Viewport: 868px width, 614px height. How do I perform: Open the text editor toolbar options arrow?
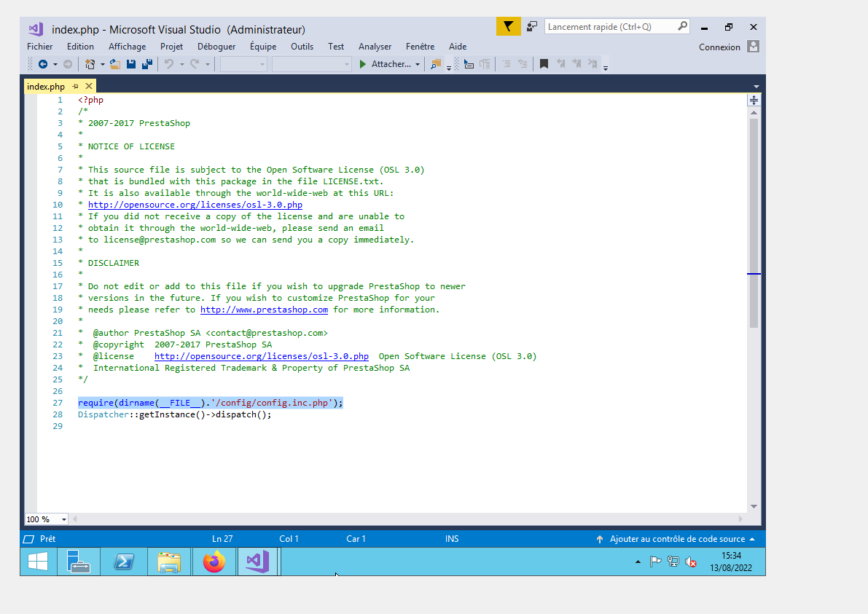[606, 68]
